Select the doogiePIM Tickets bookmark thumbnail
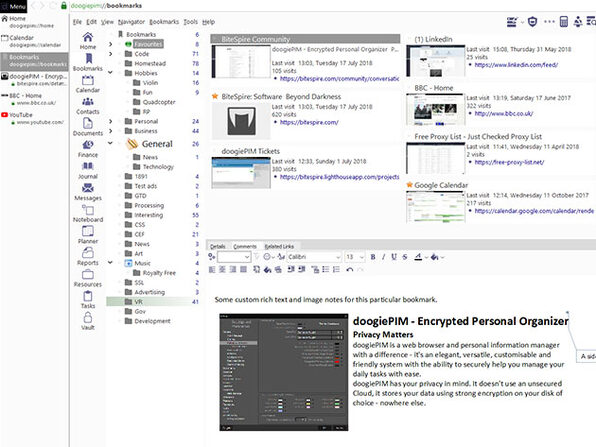 coord(241,173)
